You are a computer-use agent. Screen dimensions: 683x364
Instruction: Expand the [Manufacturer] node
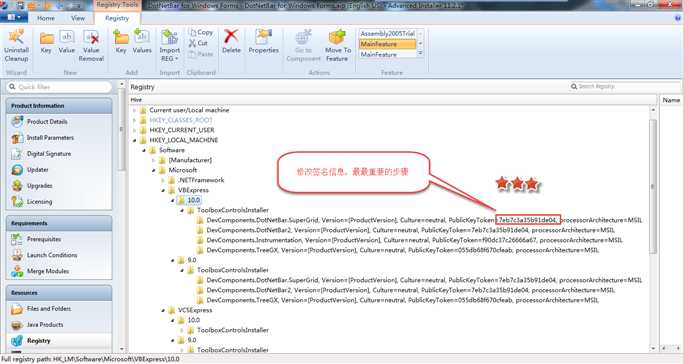[154, 160]
